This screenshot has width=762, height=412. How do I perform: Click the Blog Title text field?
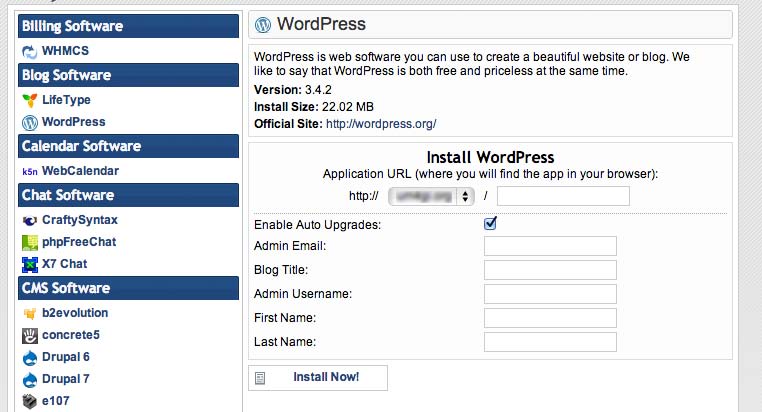(x=550, y=270)
